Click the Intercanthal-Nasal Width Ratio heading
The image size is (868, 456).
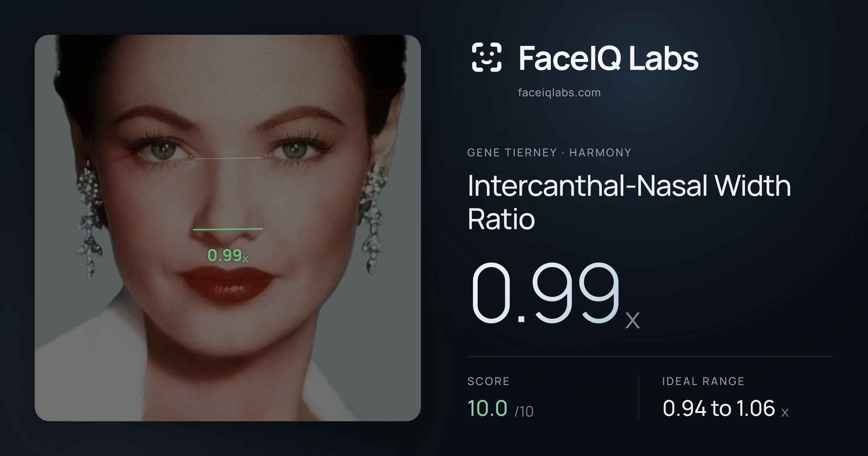tap(629, 202)
